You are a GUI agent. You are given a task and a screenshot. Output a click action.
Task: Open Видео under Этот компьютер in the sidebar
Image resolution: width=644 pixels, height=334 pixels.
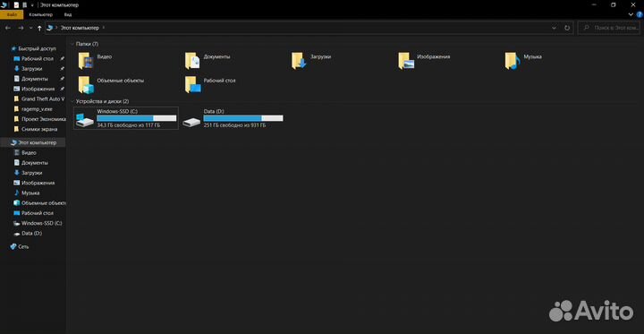coord(25,152)
